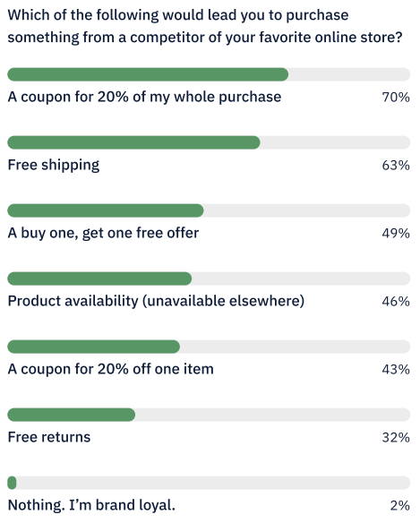This screenshot has width=420, height=523.
Task: Select 'A coupon for 20% of my whole purchase' label
Action: pyautogui.click(x=144, y=97)
